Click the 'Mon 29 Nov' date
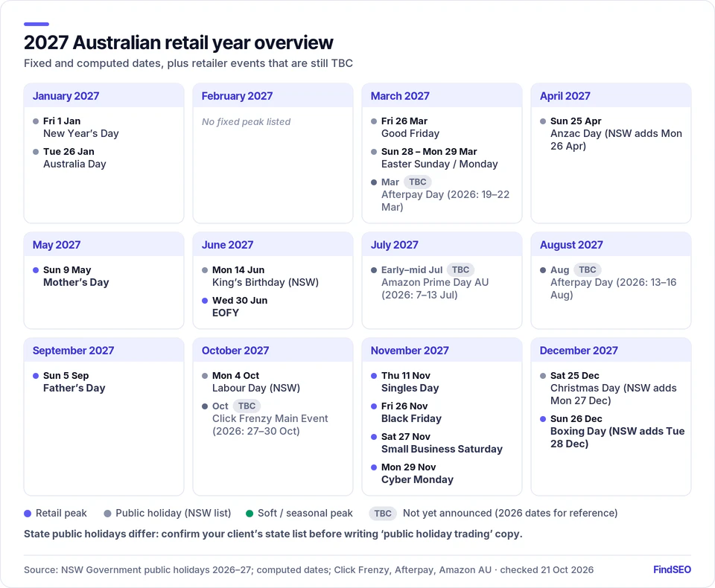715x588 pixels. click(x=409, y=467)
